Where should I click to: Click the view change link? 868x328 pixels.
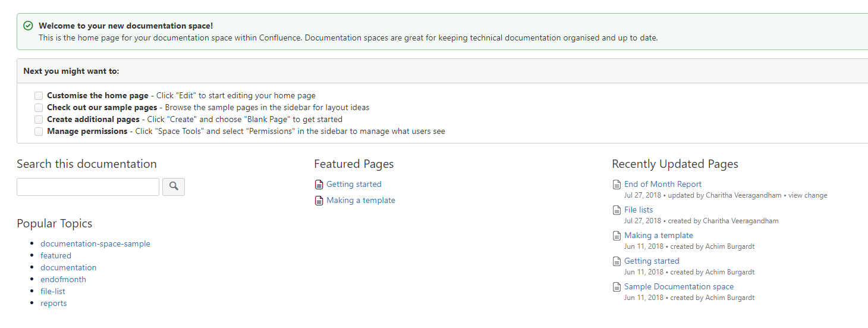(808, 195)
